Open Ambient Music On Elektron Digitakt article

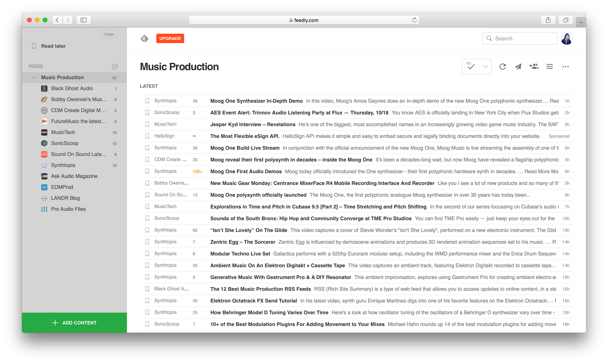coord(278,265)
